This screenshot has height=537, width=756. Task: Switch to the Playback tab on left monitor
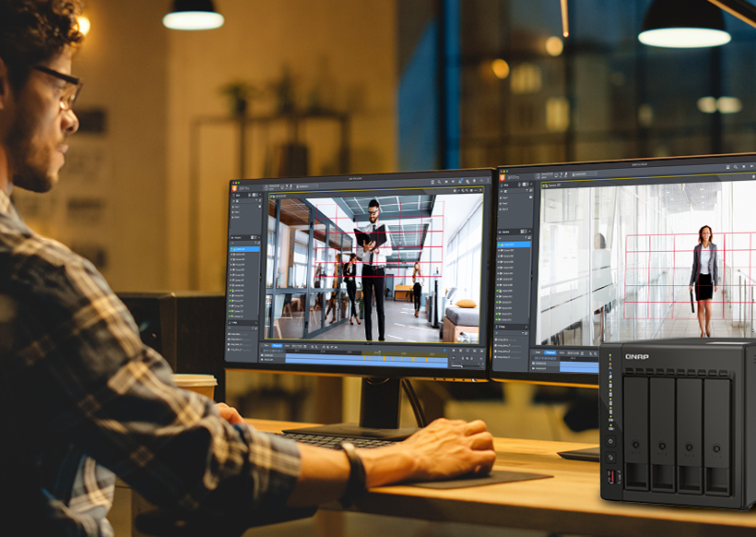click(x=277, y=345)
